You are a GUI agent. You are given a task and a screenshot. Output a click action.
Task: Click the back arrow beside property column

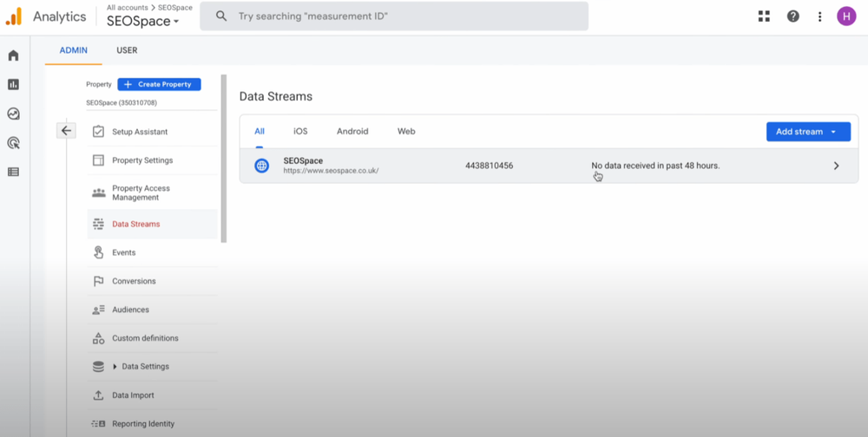[67, 131]
